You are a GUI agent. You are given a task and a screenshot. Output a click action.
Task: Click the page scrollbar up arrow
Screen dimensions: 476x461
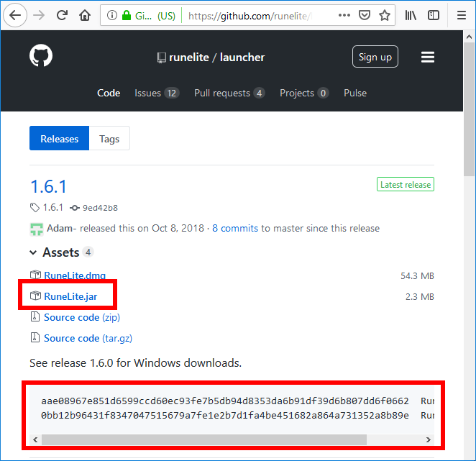coord(469,37)
